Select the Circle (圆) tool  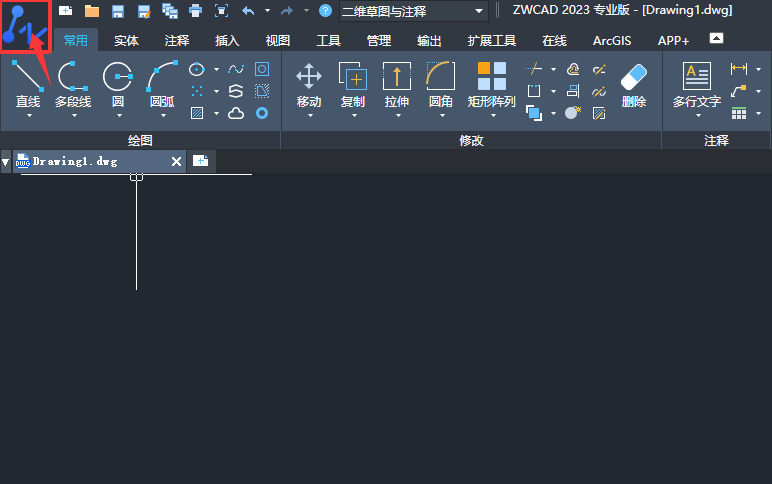click(x=118, y=84)
